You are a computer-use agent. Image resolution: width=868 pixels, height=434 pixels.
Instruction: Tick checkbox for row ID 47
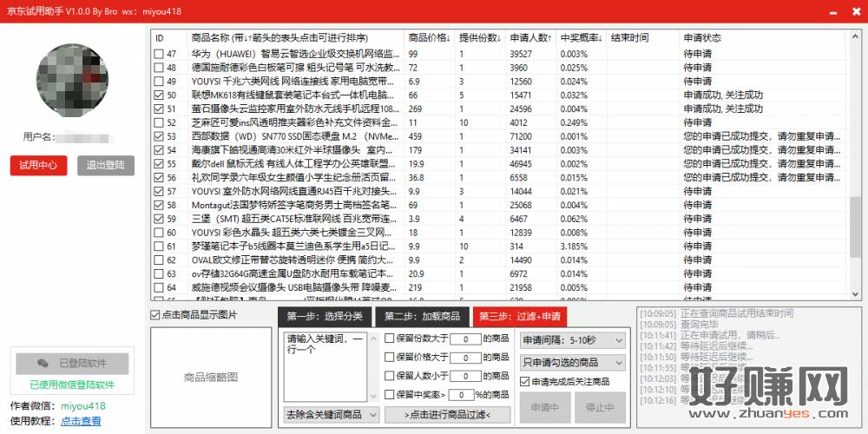pyautogui.click(x=159, y=54)
